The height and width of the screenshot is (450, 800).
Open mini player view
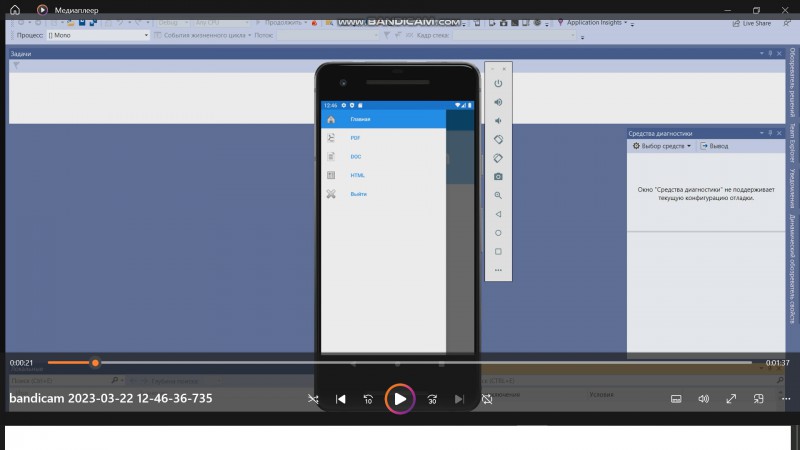pos(759,399)
